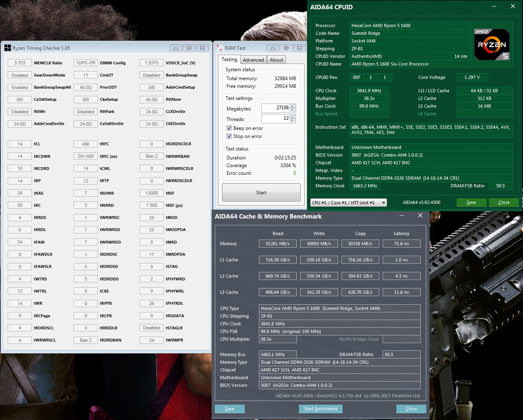This screenshot has width=523, height=420.
Task: Click Save in Cache & Memory Benchmark
Action: pos(230,409)
